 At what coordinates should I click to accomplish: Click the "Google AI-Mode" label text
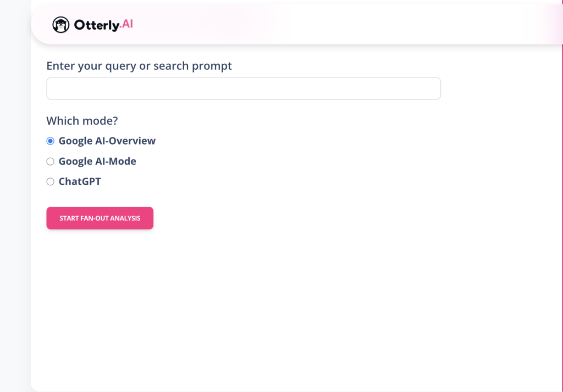point(97,162)
